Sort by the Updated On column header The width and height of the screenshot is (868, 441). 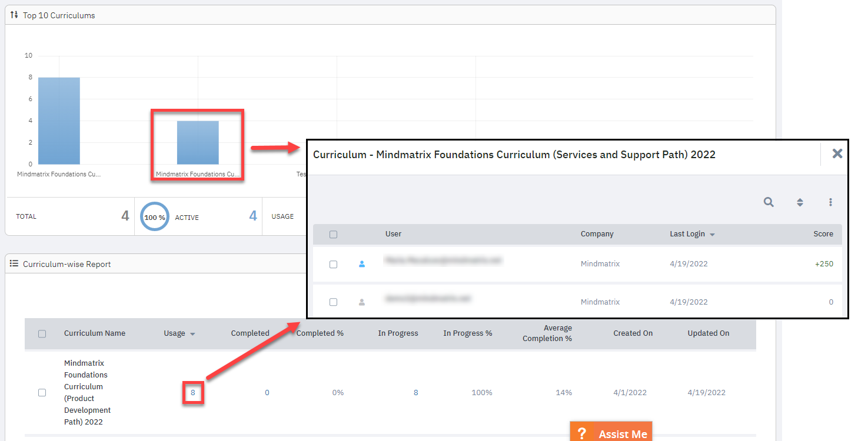(x=709, y=333)
